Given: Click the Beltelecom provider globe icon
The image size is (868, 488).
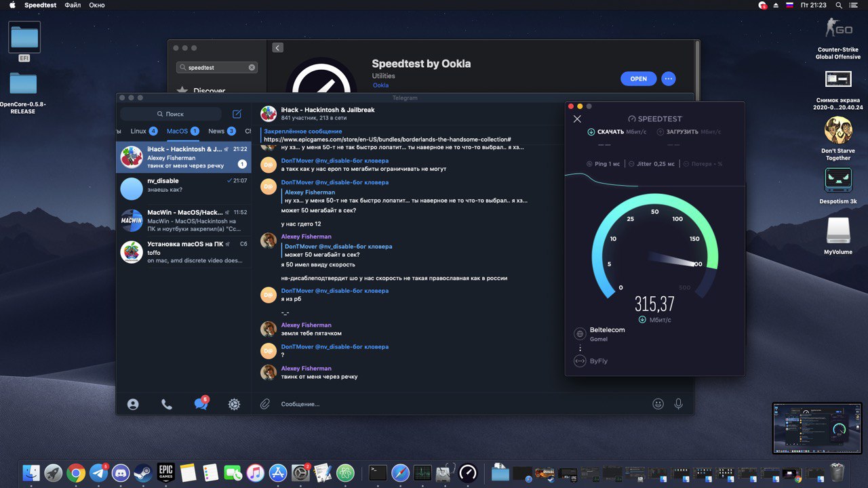Looking at the screenshot, I should 580,333.
